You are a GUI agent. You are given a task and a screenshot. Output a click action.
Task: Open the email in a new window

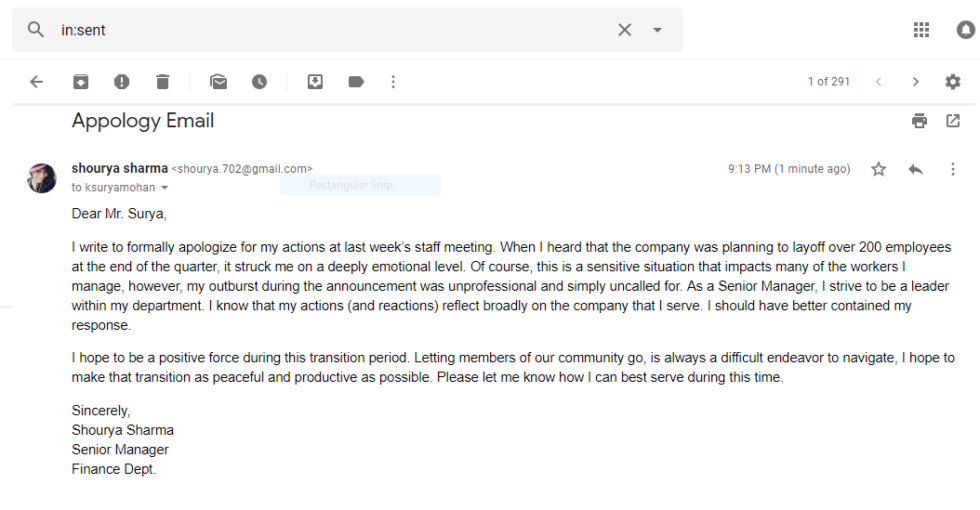952,121
